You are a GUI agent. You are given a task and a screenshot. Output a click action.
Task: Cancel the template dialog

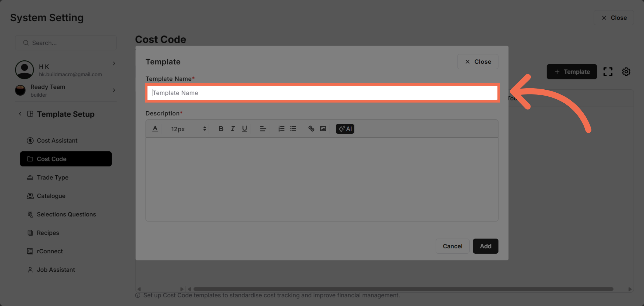point(452,246)
